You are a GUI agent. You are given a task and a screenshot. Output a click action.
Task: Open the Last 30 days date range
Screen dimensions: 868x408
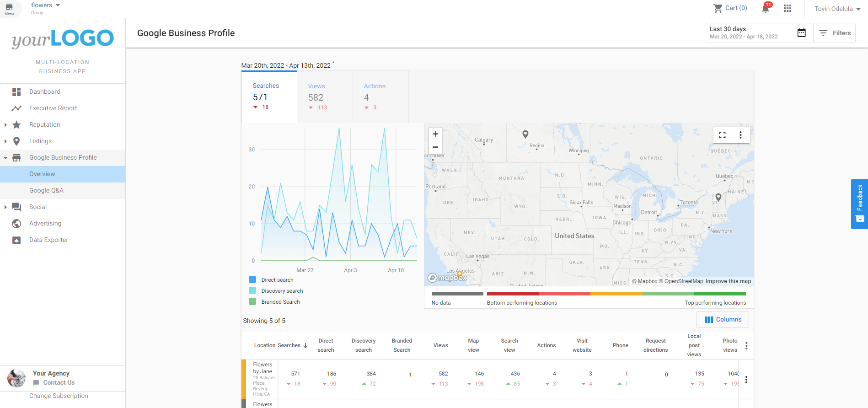pyautogui.click(x=758, y=32)
